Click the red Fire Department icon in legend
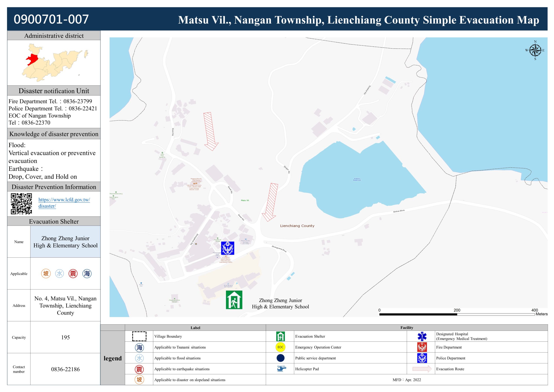The image size is (554, 392). pyautogui.click(x=422, y=347)
